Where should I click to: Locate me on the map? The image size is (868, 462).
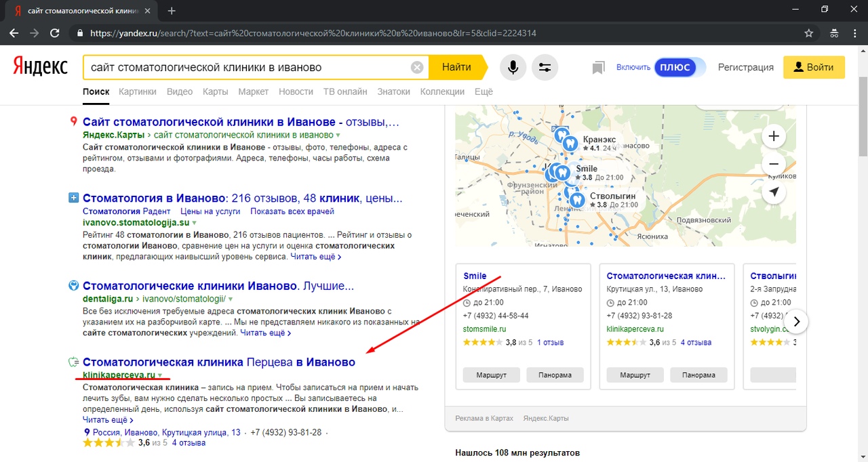click(x=774, y=192)
